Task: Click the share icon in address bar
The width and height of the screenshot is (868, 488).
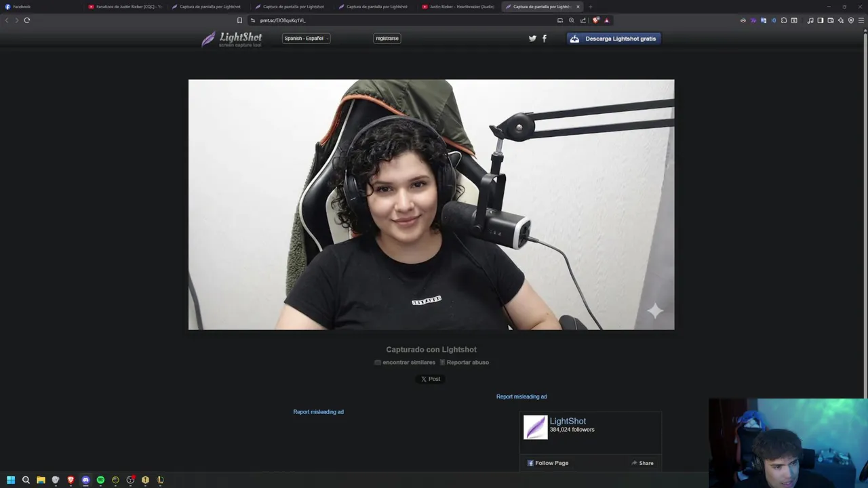Action: point(583,20)
